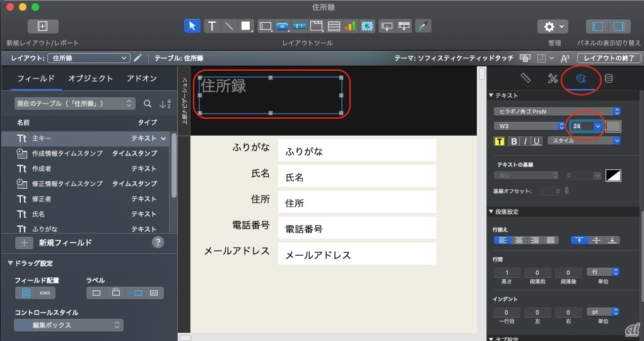The height and width of the screenshot is (341, 644).
Task: Open the ヒラギノ角ゴ ProN font dropdown
Action: pyautogui.click(x=557, y=111)
